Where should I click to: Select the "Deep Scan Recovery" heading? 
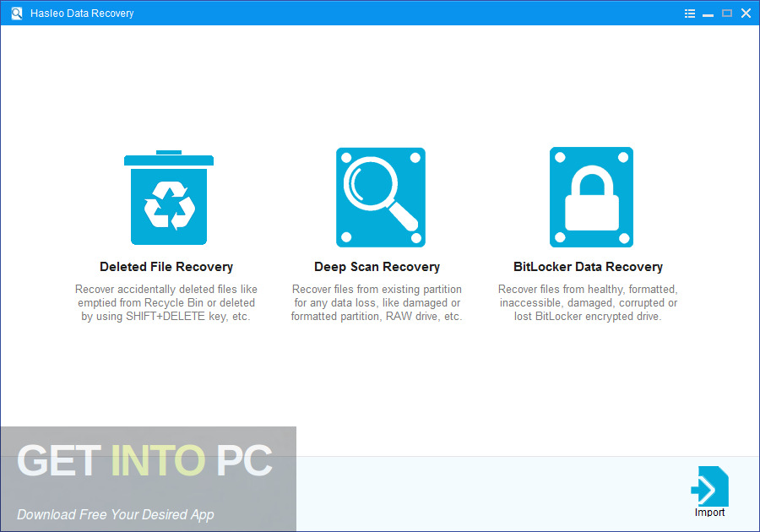click(377, 267)
